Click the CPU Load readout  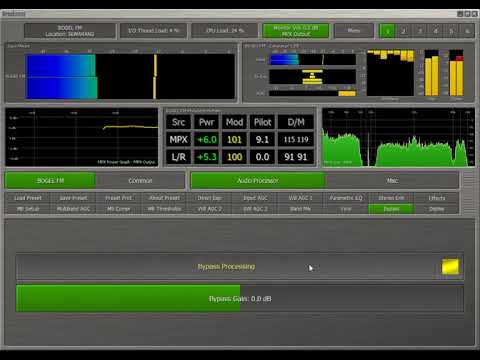tap(225, 31)
